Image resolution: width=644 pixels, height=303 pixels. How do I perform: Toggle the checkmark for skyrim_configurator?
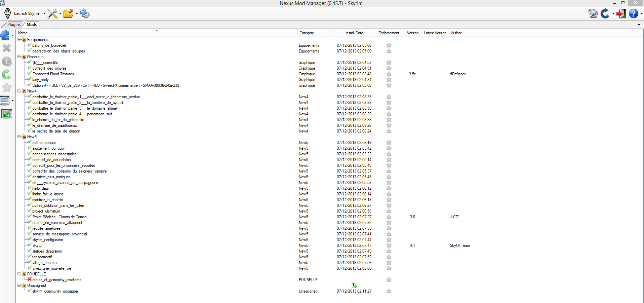click(x=30, y=239)
